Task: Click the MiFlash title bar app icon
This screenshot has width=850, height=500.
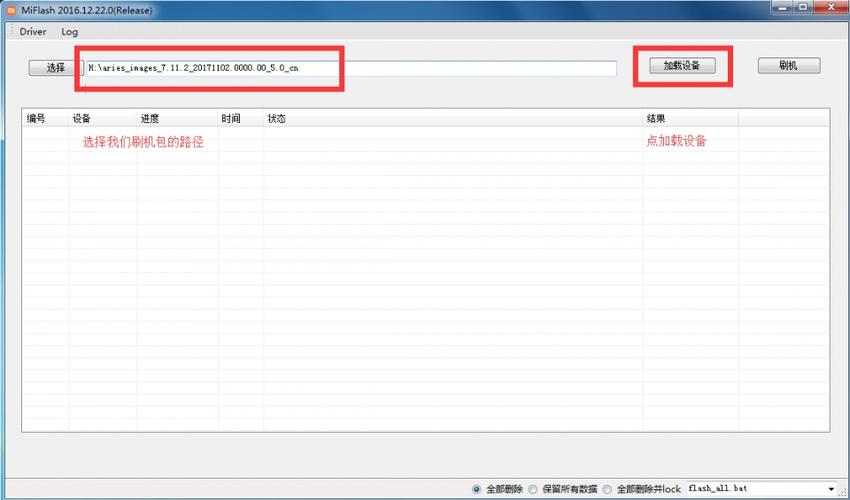Action: click(11, 10)
